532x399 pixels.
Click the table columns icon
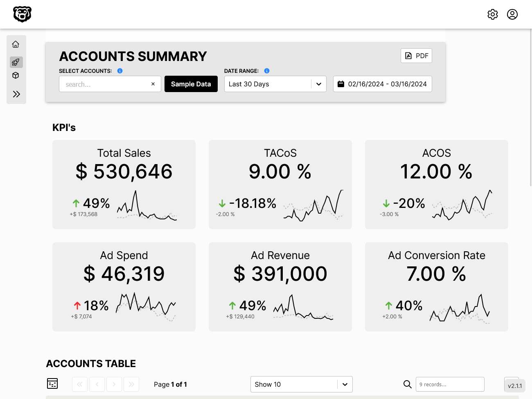[52, 383]
